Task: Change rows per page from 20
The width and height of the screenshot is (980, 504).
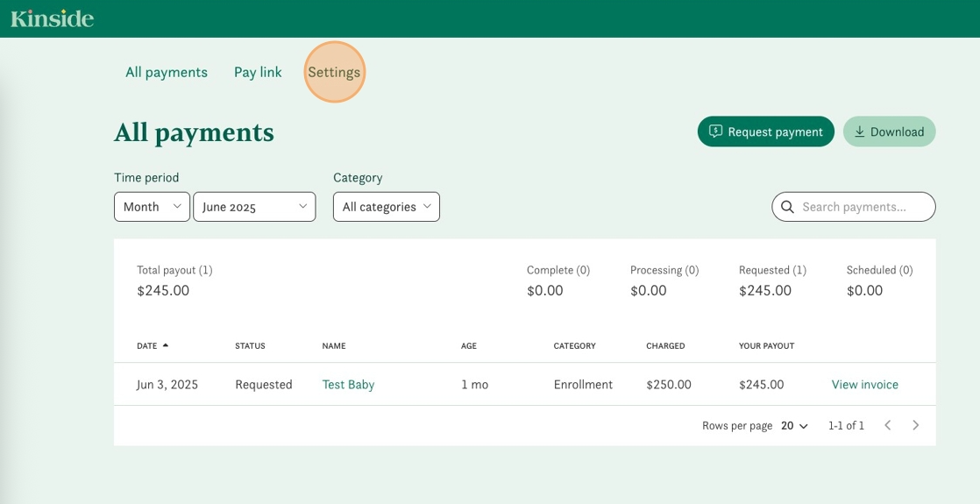Action: click(x=794, y=425)
